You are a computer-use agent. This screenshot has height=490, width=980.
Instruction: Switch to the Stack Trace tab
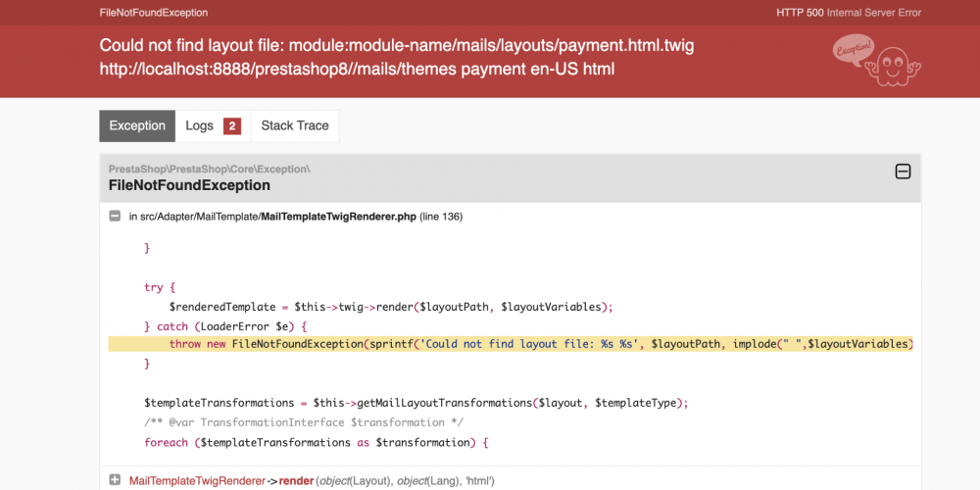click(x=295, y=125)
